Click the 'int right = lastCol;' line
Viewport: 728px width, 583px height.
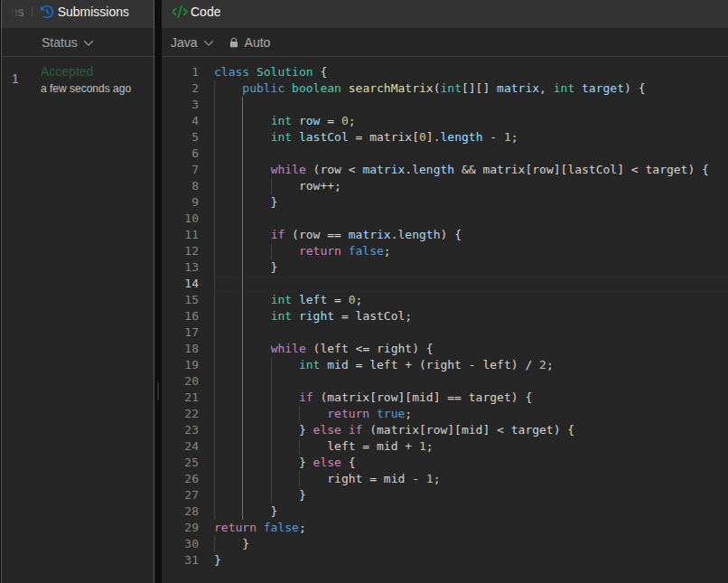point(341,315)
